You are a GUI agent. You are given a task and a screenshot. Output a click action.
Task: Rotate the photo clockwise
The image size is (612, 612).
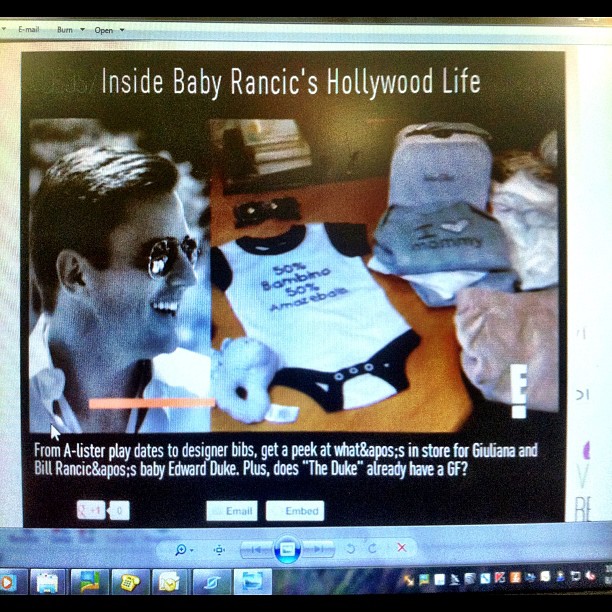[372, 548]
